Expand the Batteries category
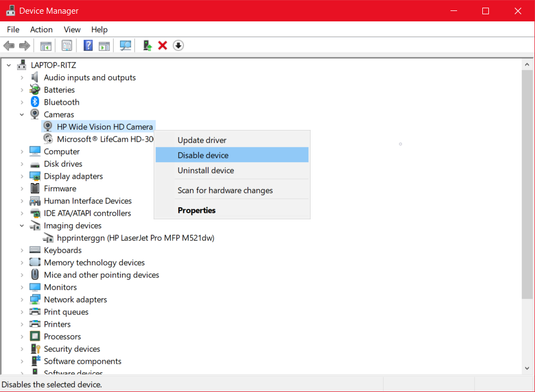The width and height of the screenshot is (535, 392). pyautogui.click(x=22, y=90)
